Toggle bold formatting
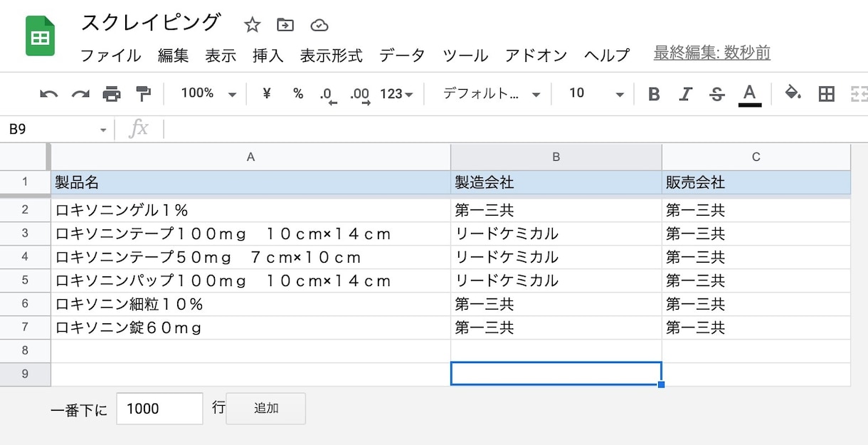Viewport: 868px width, 445px height. coord(654,94)
